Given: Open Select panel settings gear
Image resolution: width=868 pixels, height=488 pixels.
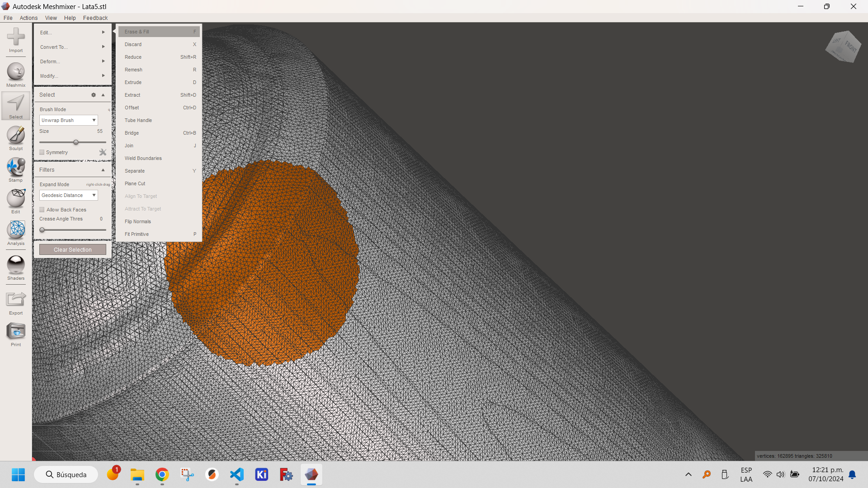Looking at the screenshot, I should coord(94,95).
